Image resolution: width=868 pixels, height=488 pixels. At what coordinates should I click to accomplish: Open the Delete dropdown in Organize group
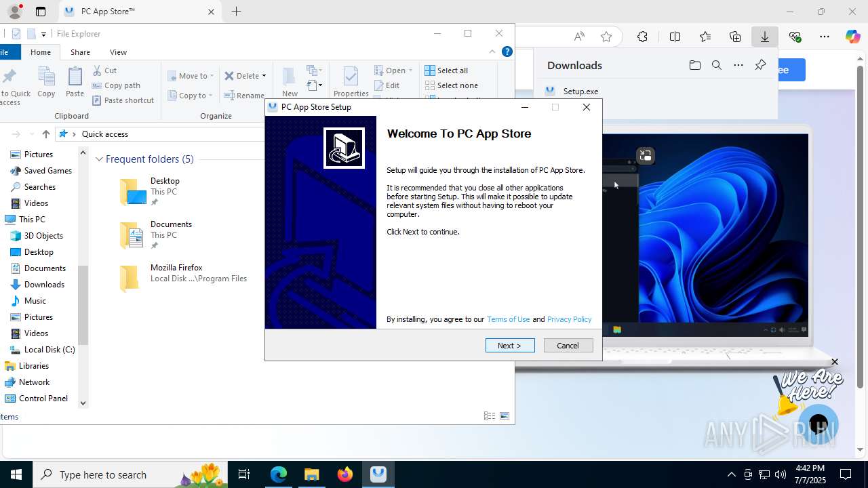tap(245, 76)
